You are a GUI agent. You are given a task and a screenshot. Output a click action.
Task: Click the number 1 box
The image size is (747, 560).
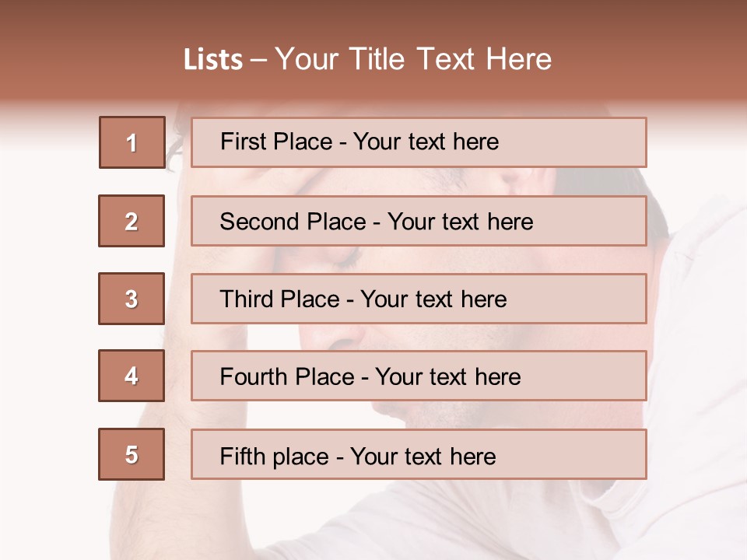tap(132, 142)
